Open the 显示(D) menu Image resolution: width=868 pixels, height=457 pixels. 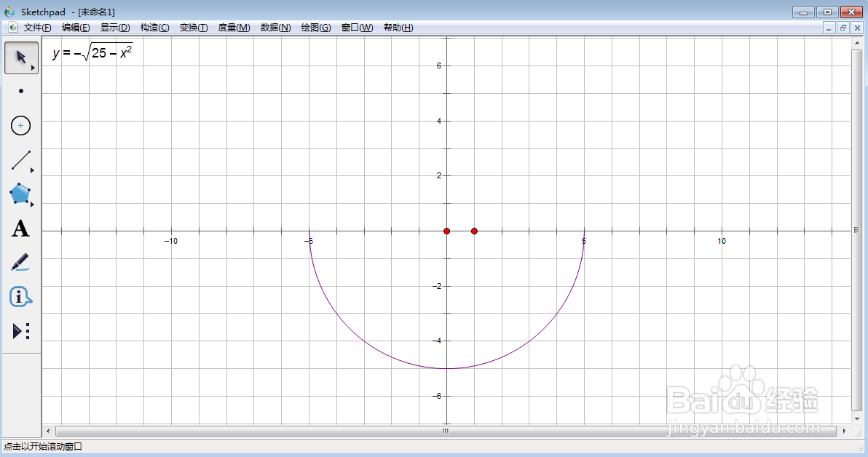coord(115,28)
